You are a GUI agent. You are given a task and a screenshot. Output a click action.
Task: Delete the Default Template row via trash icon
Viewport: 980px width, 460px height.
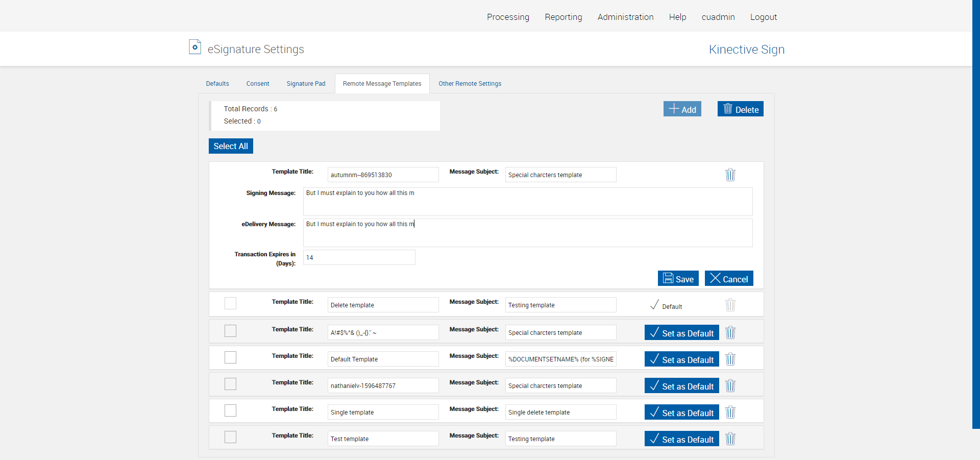point(730,359)
